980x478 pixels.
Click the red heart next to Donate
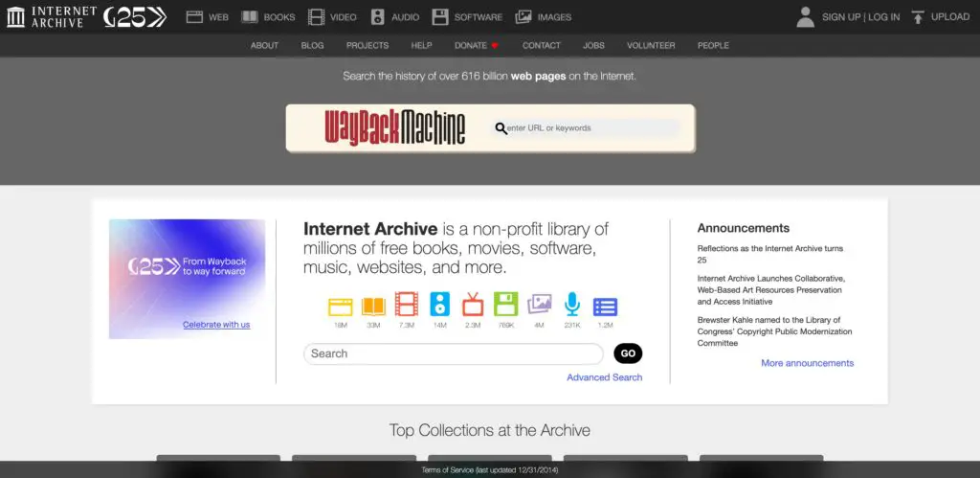(495, 46)
